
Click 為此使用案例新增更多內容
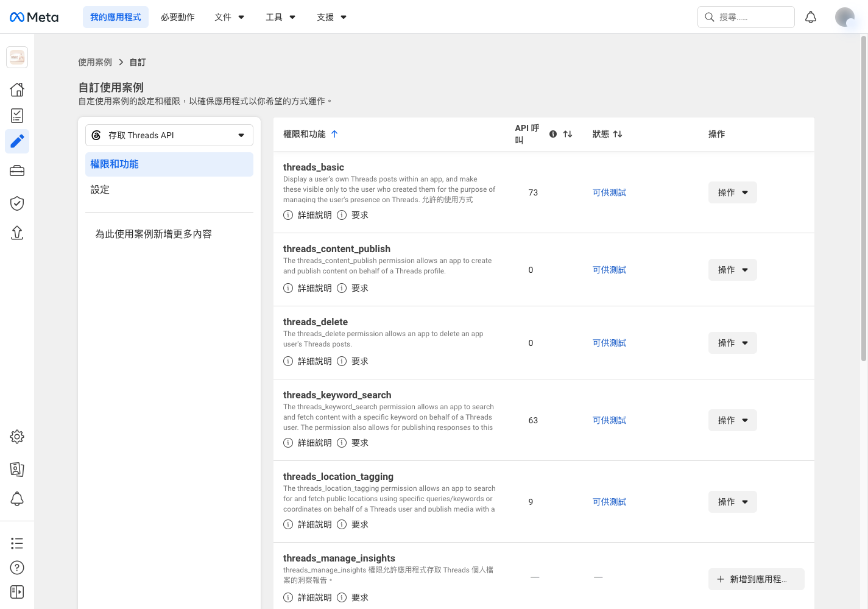click(x=153, y=234)
